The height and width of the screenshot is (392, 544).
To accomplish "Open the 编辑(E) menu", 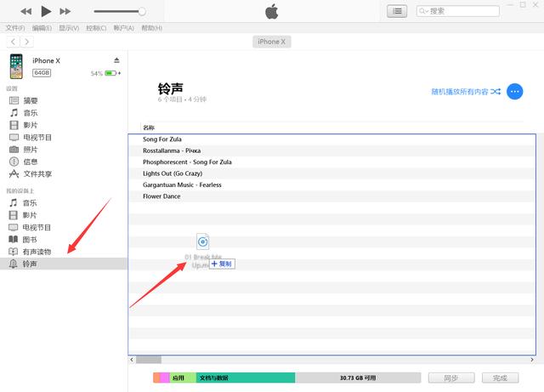I will [42, 28].
